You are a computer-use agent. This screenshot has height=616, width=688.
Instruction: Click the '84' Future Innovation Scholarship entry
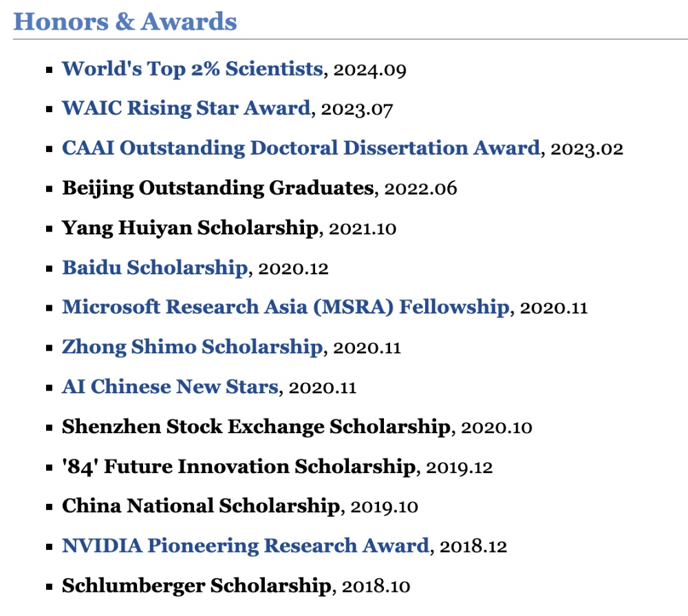[239, 466]
